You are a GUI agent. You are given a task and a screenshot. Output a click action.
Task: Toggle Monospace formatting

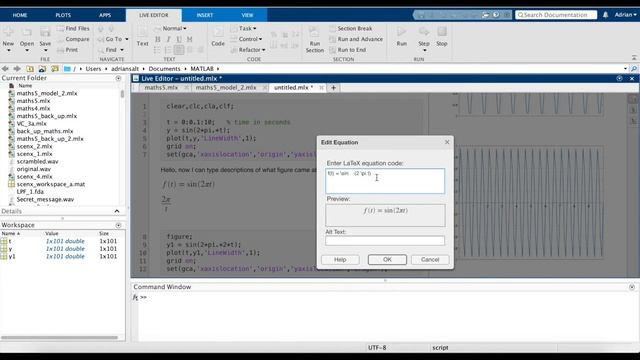pos(189,39)
